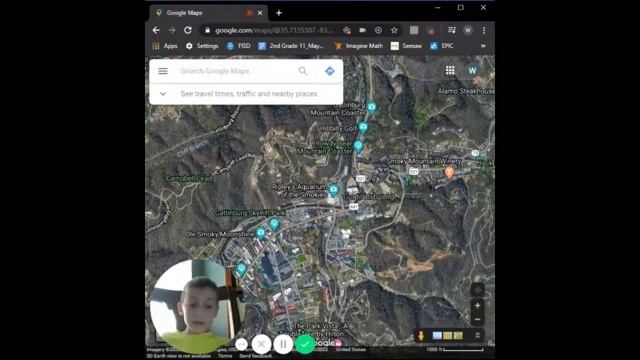Click the search magnifier icon
This screenshot has width=640, height=360.
coord(303,71)
